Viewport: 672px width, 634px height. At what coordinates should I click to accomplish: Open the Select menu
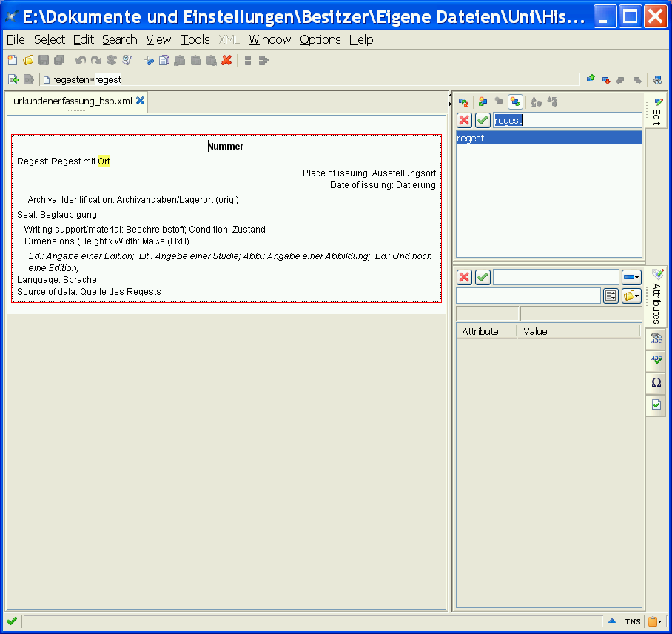50,40
